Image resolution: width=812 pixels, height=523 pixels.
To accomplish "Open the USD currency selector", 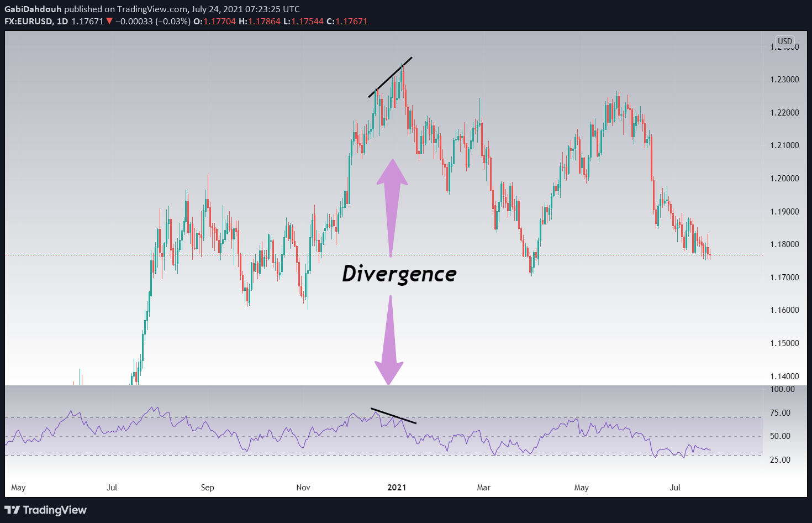I will click(x=784, y=41).
